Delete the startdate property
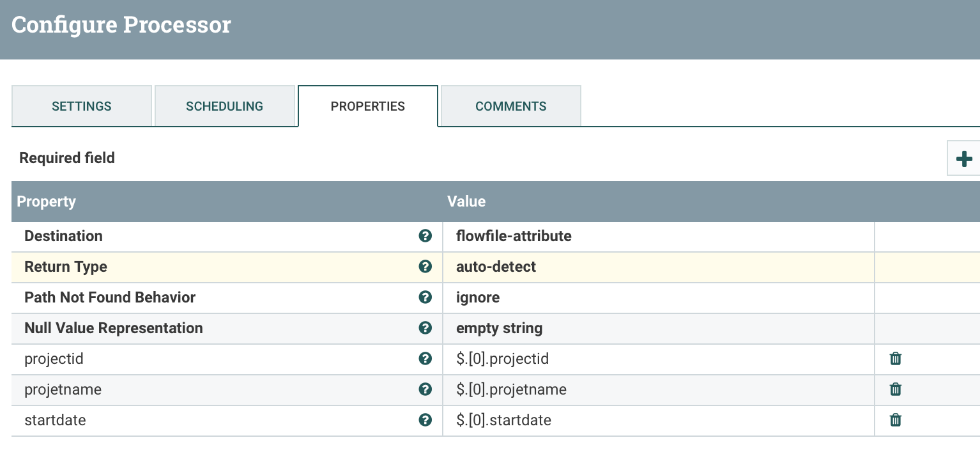 [895, 420]
